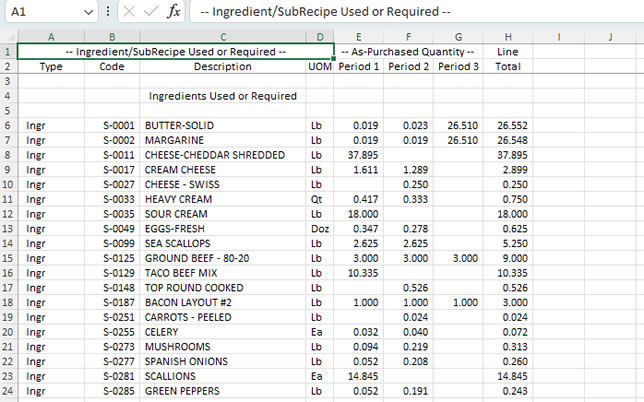644x402 pixels.
Task: Click code cell 'S-0251'
Action: [112, 317]
